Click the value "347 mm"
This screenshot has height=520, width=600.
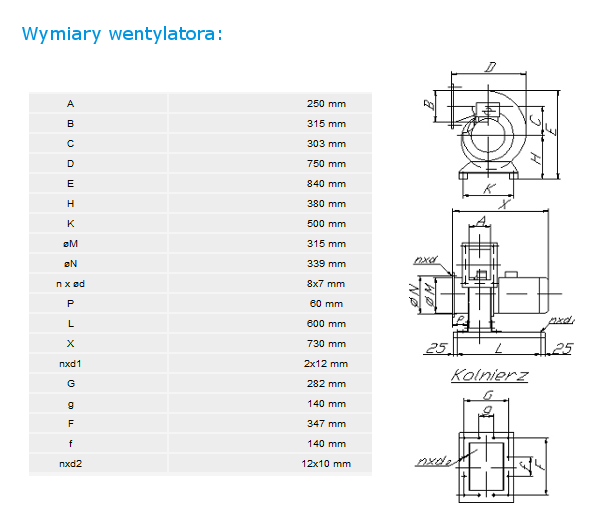(x=326, y=424)
